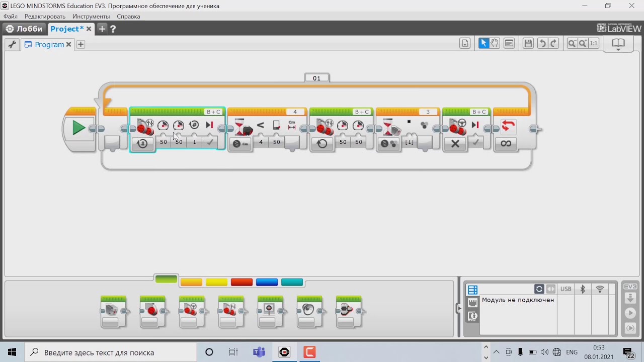This screenshot has height=362, width=644.
Task: Open B+C port selector on second Move Tank block
Action: pyautogui.click(x=362, y=112)
